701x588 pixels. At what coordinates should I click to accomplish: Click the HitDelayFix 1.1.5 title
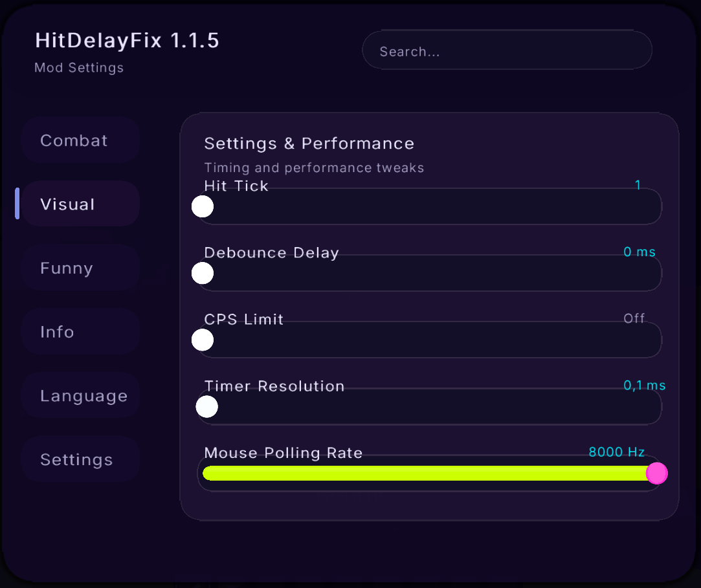click(x=127, y=41)
